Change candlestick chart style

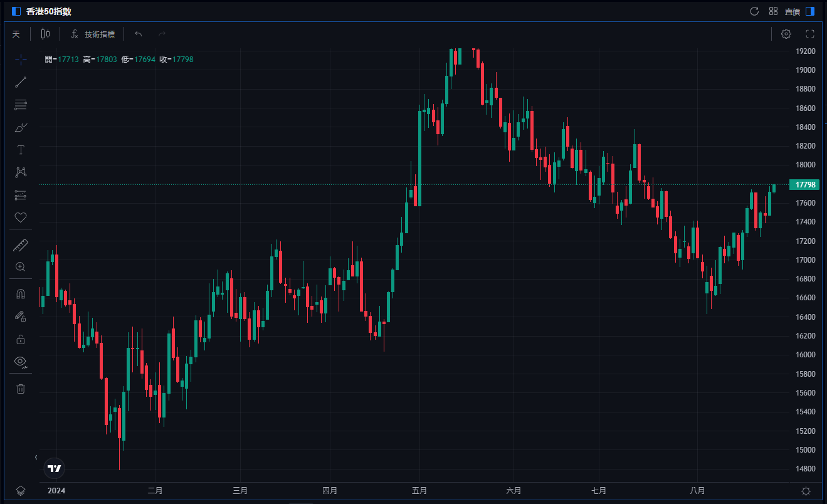coord(45,34)
